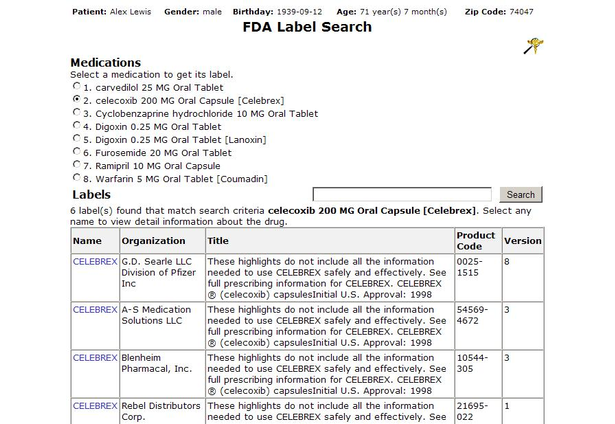Select carvedilol 25 MG Oral Tablet radio
This screenshot has height=424, width=615.
(76, 86)
